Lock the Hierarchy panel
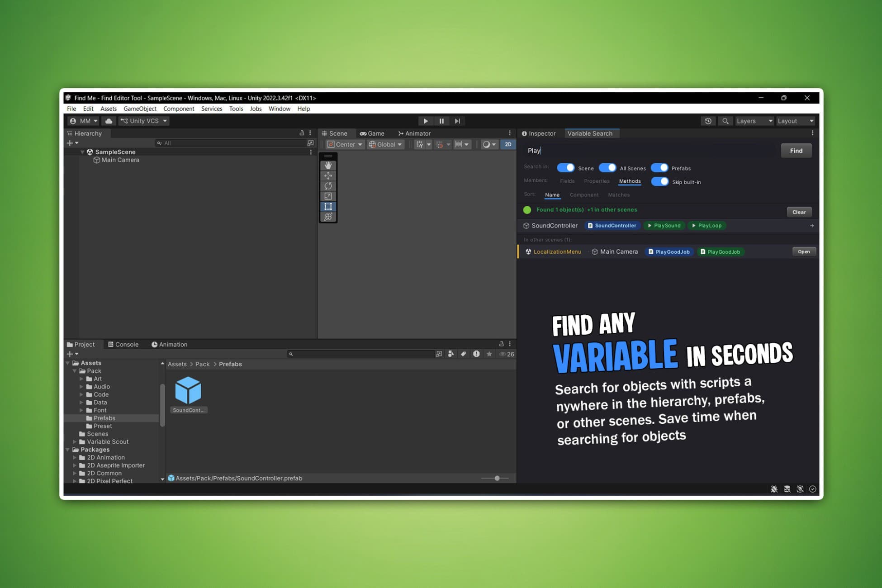 (302, 133)
